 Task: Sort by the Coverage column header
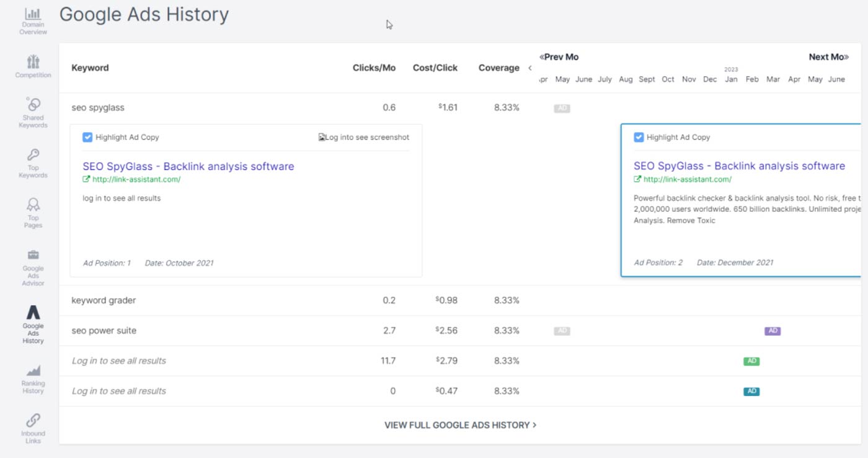[x=499, y=68]
